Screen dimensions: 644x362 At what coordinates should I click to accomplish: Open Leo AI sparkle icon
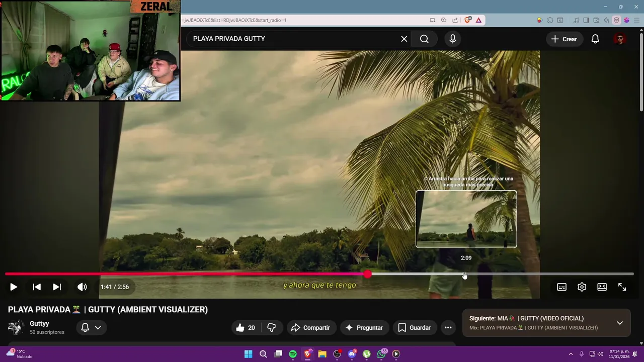pos(606,20)
